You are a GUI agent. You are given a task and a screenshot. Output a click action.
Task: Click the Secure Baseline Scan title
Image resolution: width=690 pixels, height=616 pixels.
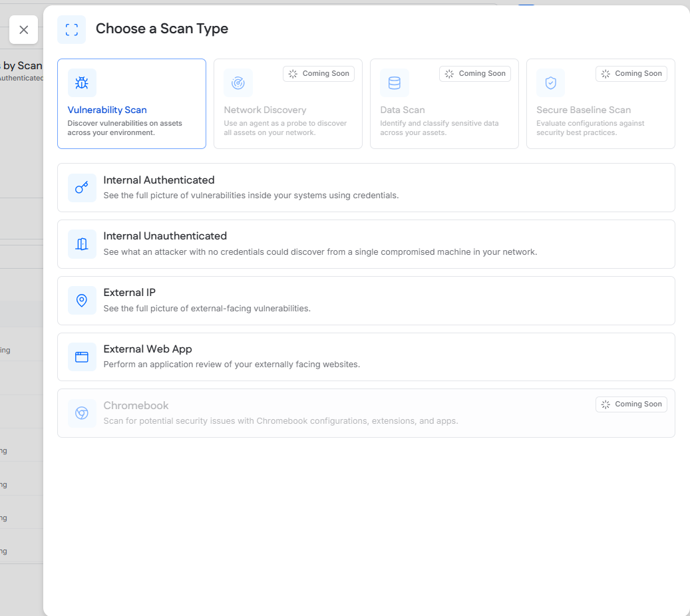[x=584, y=110]
